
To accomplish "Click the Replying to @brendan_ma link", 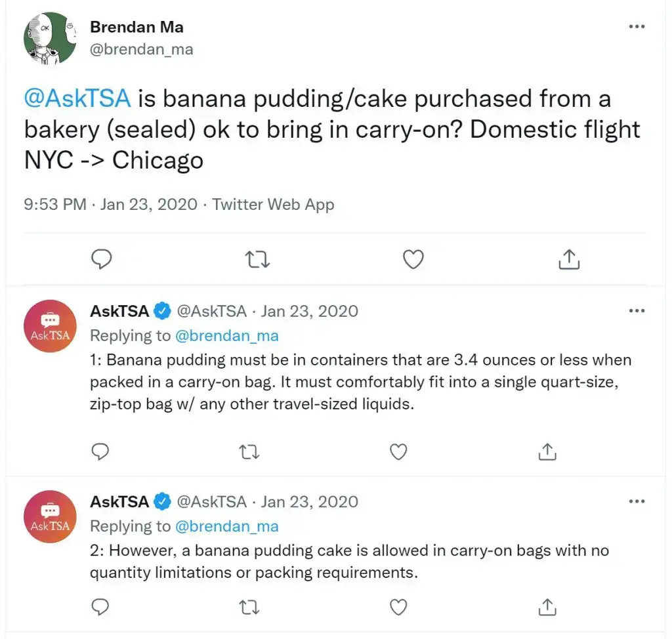I will (228, 335).
